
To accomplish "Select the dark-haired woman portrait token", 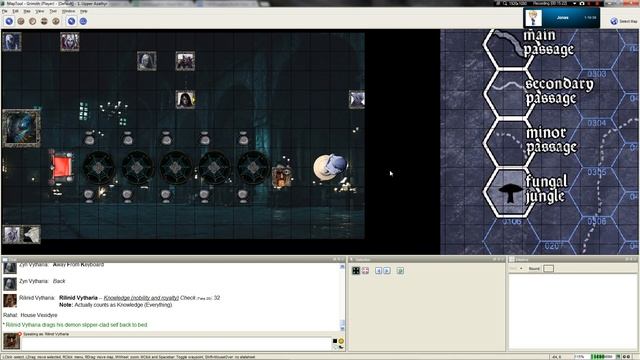I will [x=185, y=100].
